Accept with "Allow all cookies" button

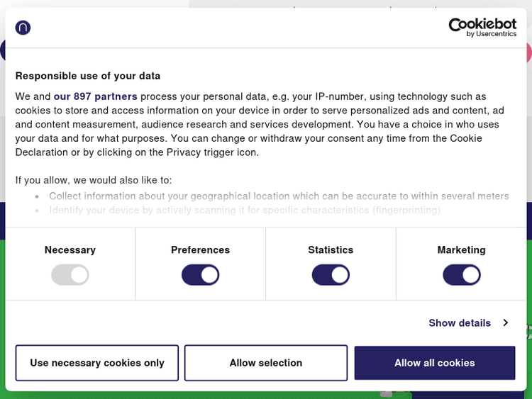[x=435, y=363]
